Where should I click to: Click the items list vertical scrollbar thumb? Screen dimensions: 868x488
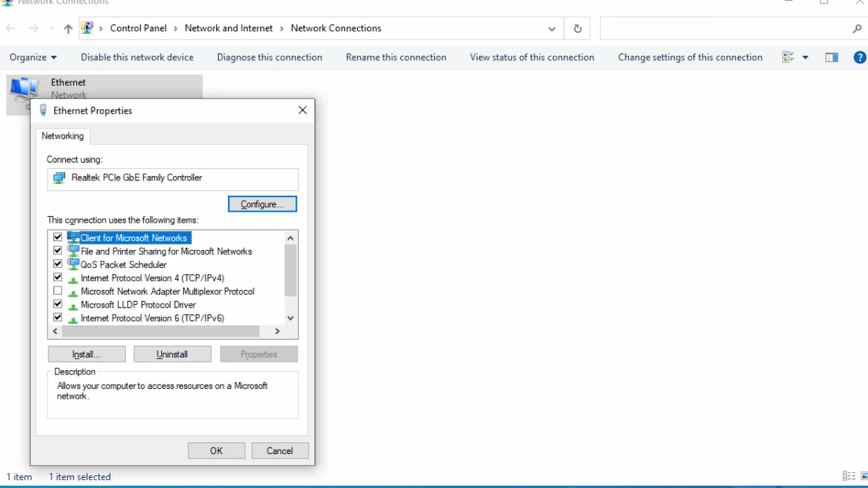[x=291, y=271]
